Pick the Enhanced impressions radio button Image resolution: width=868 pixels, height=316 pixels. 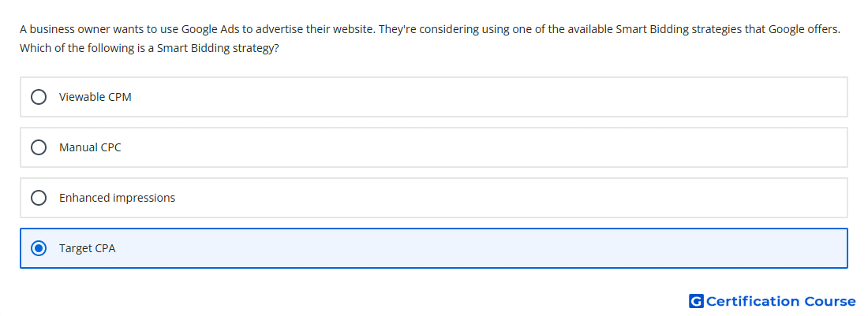pos(39,198)
